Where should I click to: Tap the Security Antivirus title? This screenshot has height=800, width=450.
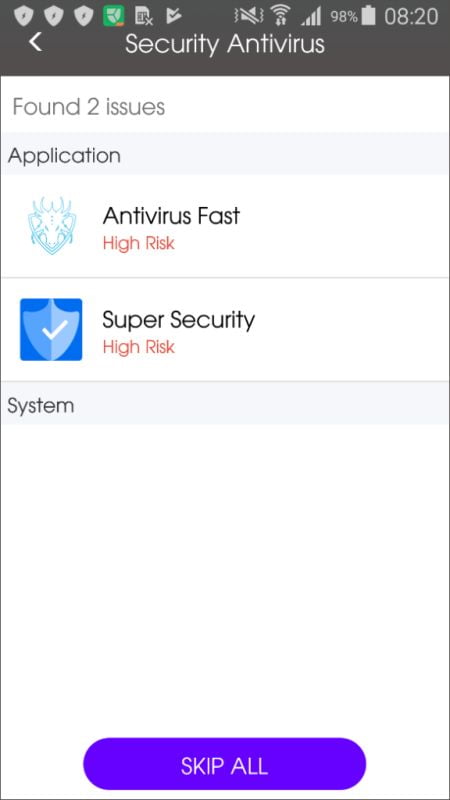click(x=224, y=44)
